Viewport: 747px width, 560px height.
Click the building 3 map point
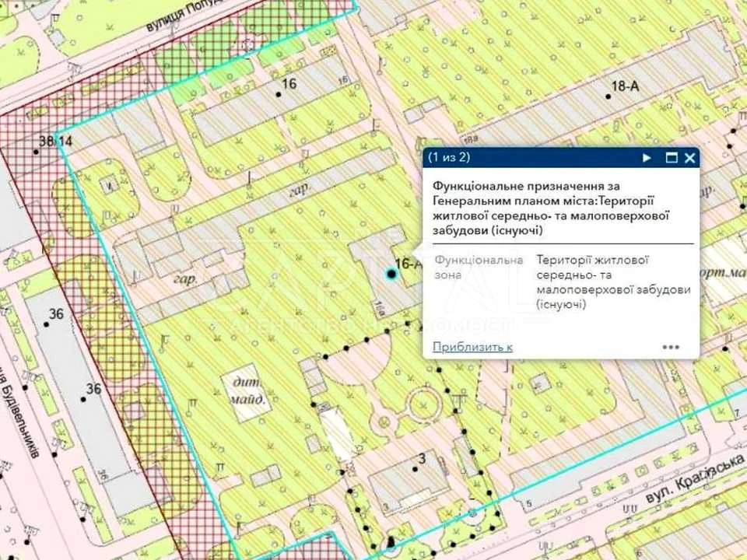[x=415, y=469]
